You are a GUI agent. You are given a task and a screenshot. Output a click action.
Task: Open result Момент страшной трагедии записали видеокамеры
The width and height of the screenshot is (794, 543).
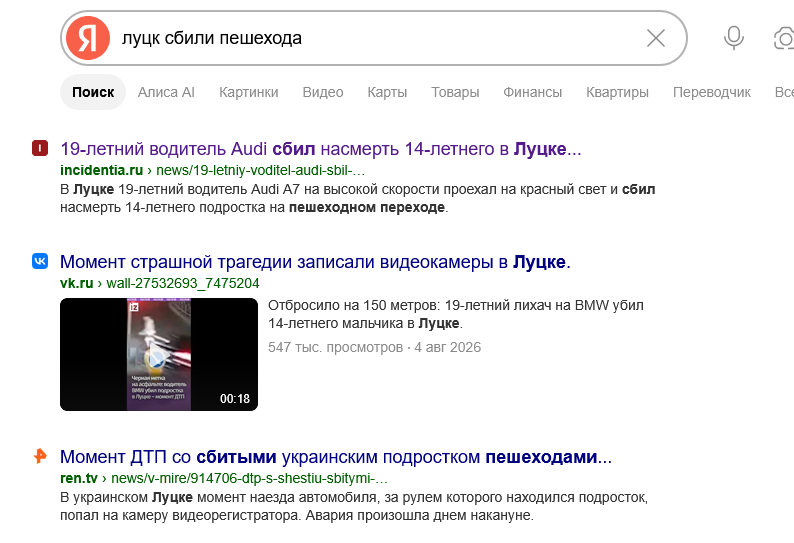tap(315, 262)
